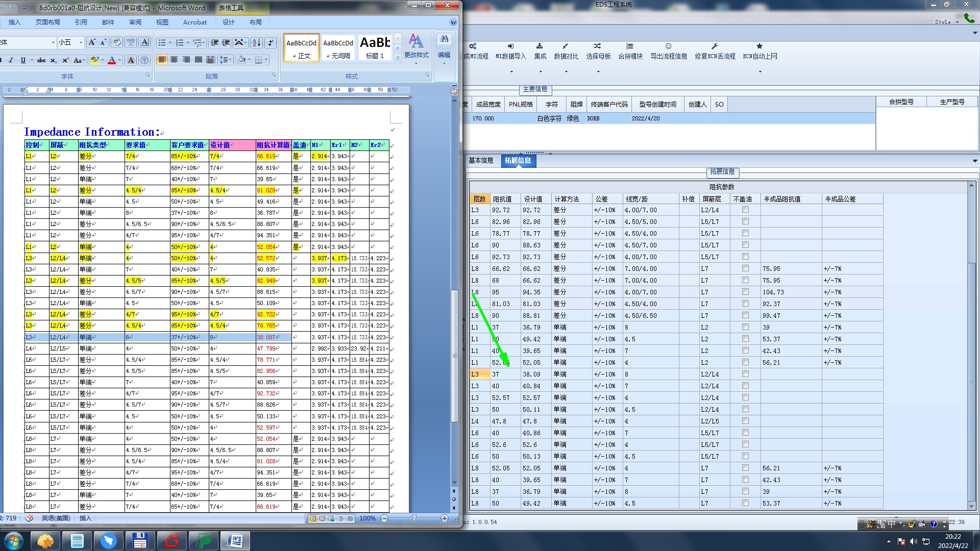
Task: Click the grow font size icon
Action: coord(92,42)
